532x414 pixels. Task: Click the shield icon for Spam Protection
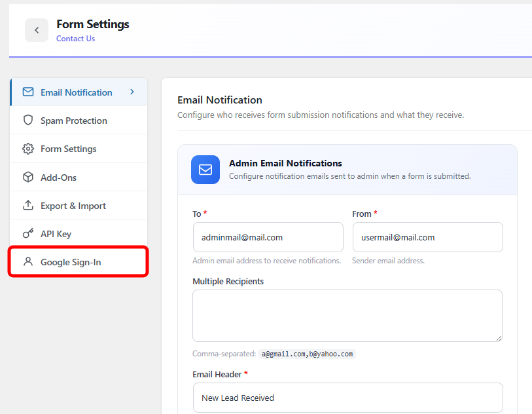pyautogui.click(x=28, y=121)
